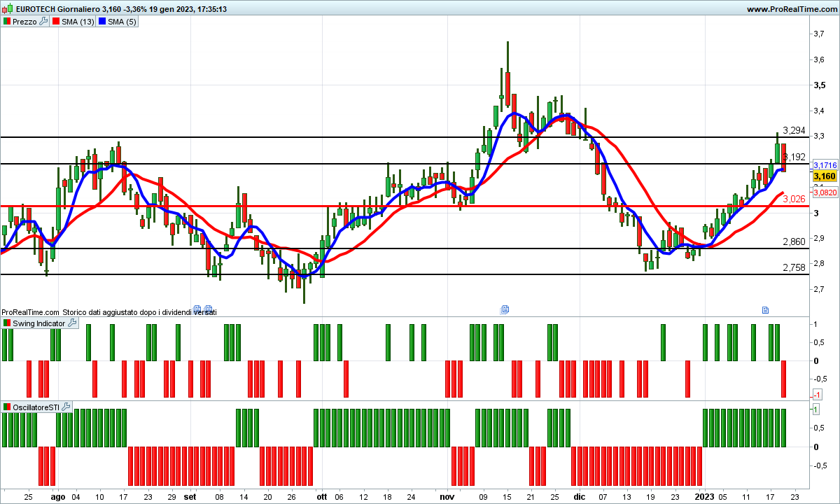Click the 2,758 horizontal line label

coord(794,267)
